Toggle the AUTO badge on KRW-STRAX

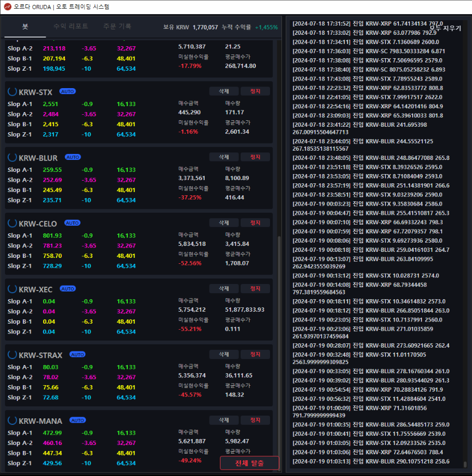coord(77,355)
